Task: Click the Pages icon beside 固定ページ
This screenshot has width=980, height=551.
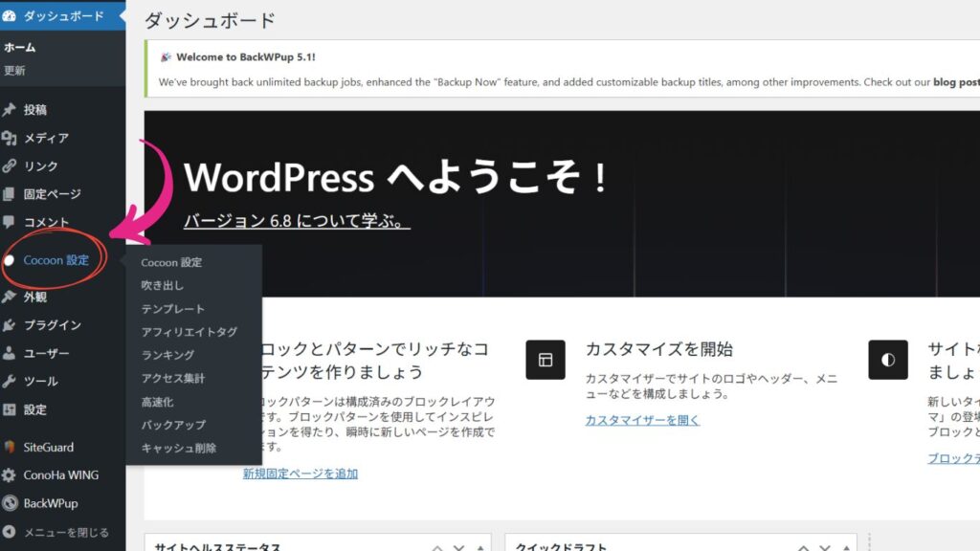Action: [x=9, y=193]
